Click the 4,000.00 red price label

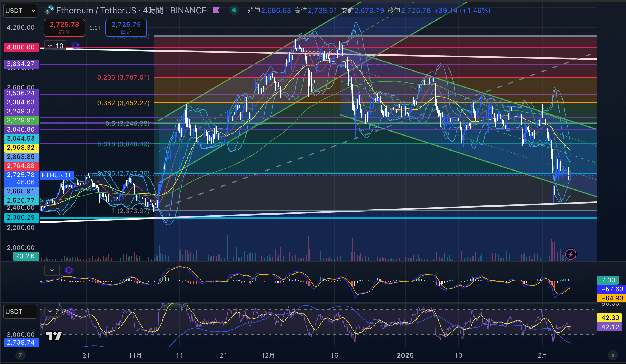point(21,47)
